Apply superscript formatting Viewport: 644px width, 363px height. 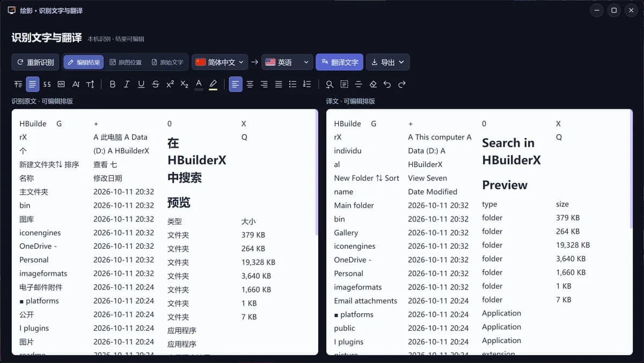170,84
